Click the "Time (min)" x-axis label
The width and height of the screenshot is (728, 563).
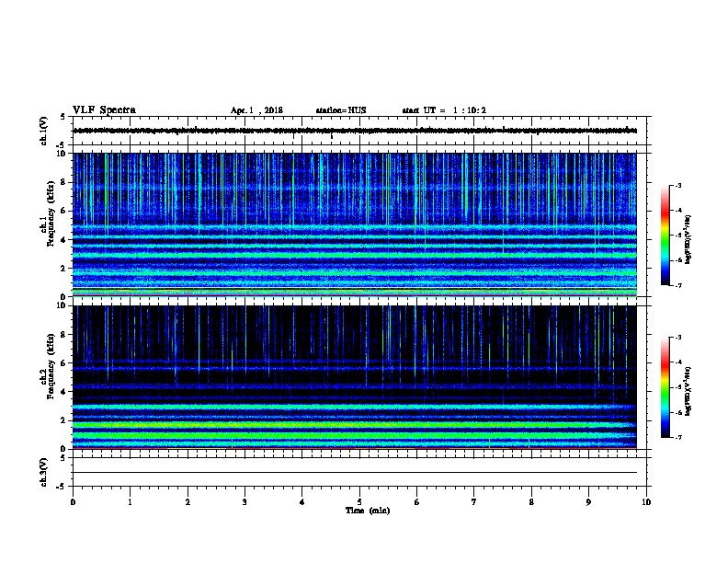368,511
